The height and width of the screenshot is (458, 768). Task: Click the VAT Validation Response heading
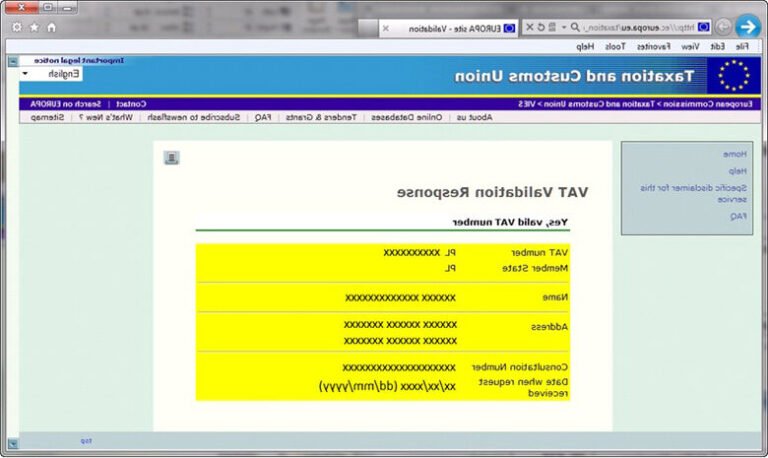(492, 193)
